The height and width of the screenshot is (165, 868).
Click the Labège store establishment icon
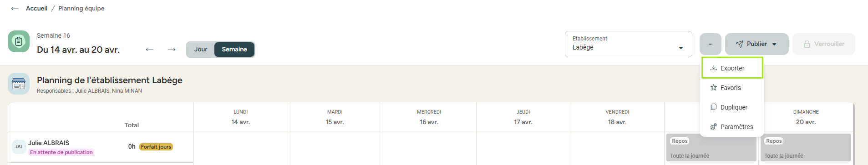tap(19, 84)
